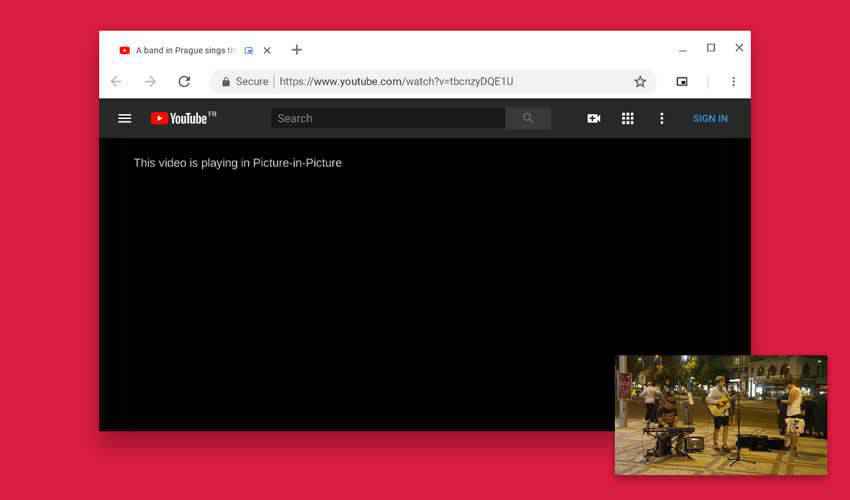Viewport: 850px width, 500px height.
Task: Select the youtube.com URL in address bar
Action: tap(396, 82)
